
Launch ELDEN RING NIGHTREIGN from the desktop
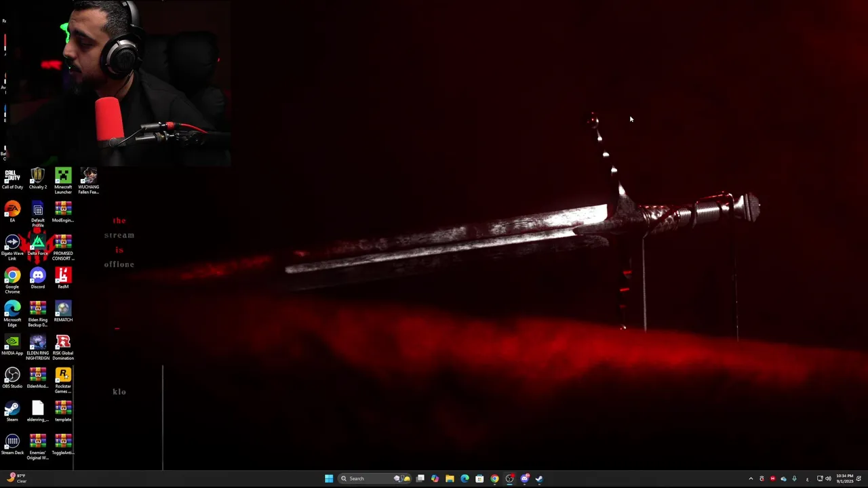[x=37, y=347]
